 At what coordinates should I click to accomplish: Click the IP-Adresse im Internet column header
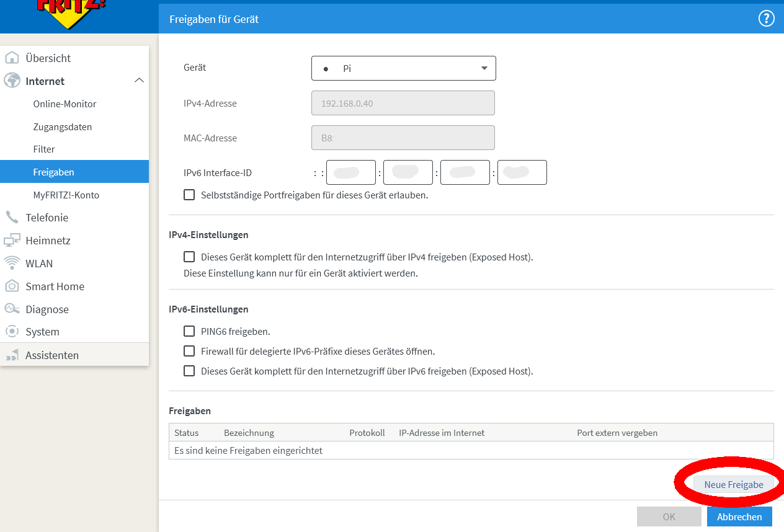click(x=442, y=433)
